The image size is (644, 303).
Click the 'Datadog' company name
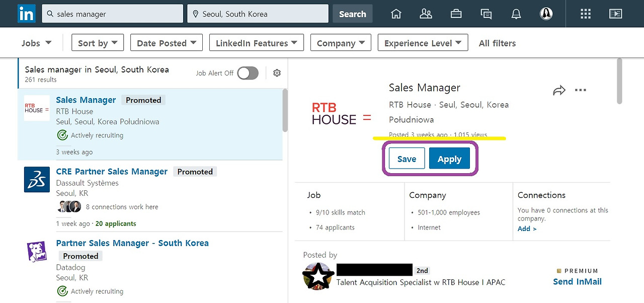click(x=70, y=267)
